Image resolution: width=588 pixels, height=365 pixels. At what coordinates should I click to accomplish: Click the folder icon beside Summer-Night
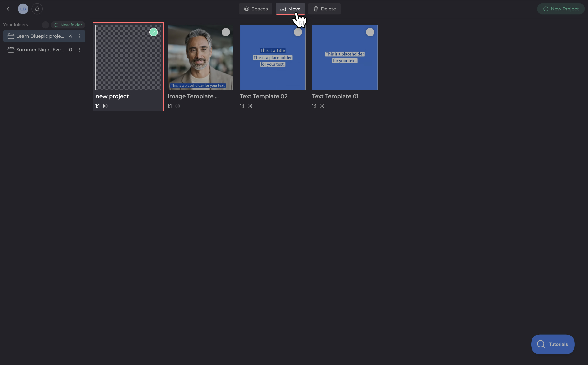point(11,50)
